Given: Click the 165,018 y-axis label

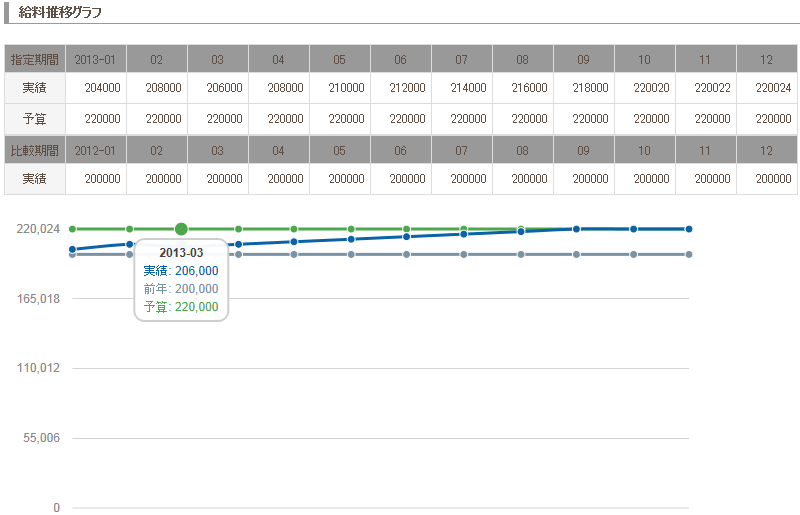Looking at the screenshot, I should click(x=39, y=298).
